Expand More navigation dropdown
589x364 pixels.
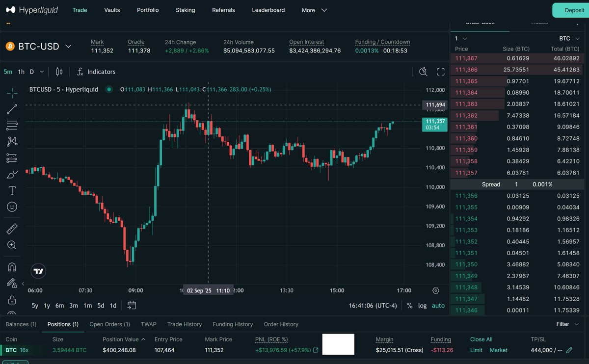point(314,10)
